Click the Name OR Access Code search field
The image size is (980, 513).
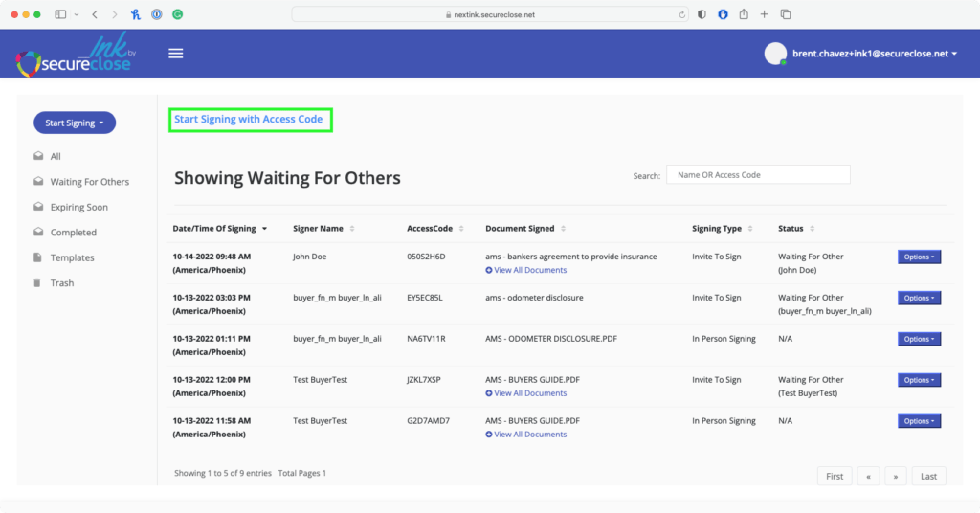pos(758,175)
